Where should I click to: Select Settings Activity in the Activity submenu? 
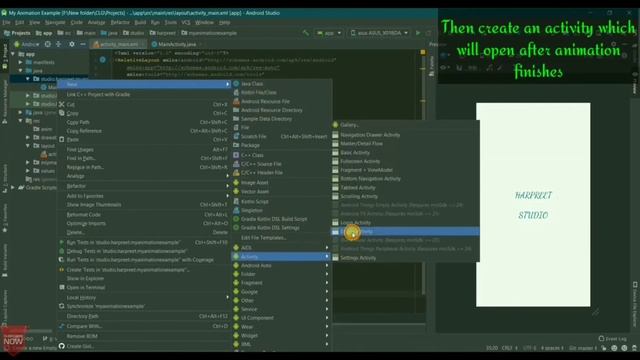(x=405, y=258)
